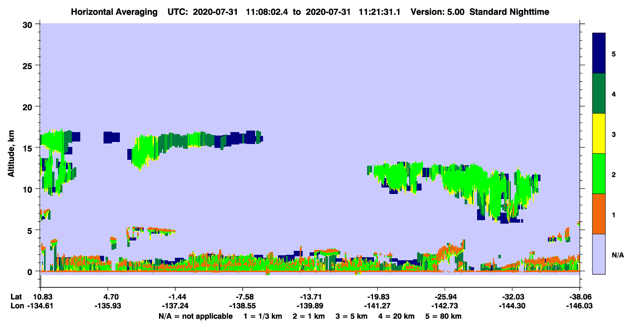Viewport: 644px width, 330px height.
Task: Click the dark green colorbar segment labeled 4
Action: [x=599, y=93]
